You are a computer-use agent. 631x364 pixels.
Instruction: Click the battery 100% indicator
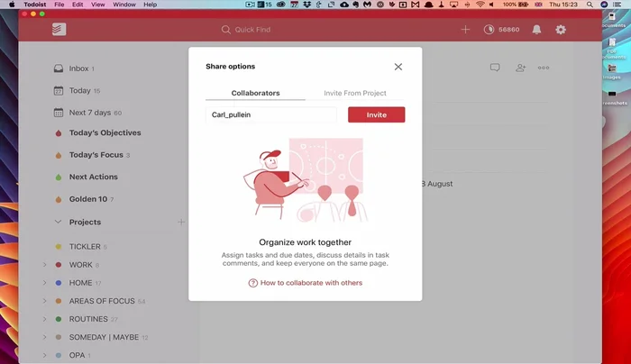click(515, 5)
